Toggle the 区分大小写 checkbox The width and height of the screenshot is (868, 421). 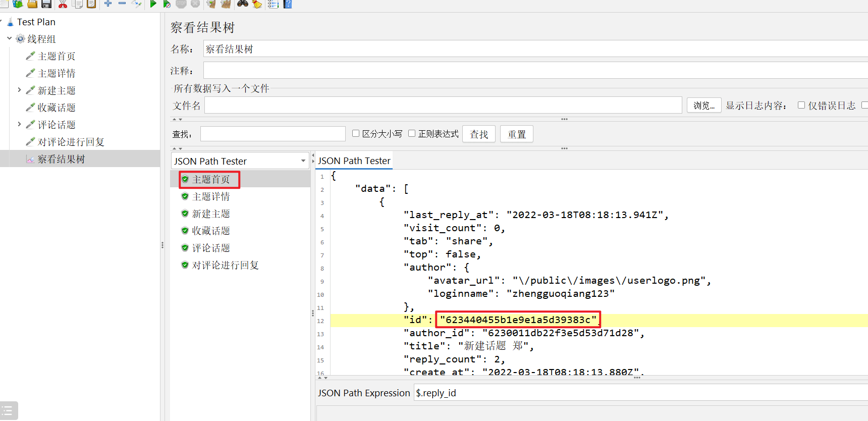[356, 133]
